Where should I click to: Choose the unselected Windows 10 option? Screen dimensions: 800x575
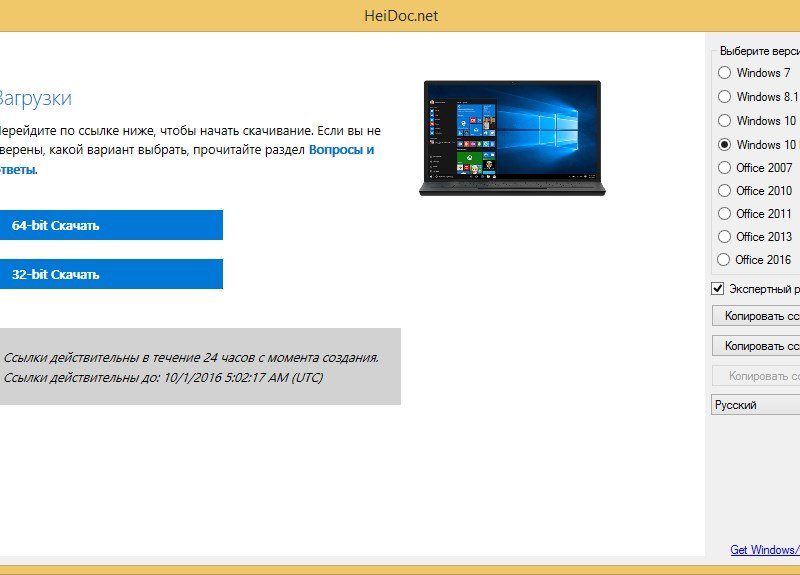[724, 120]
